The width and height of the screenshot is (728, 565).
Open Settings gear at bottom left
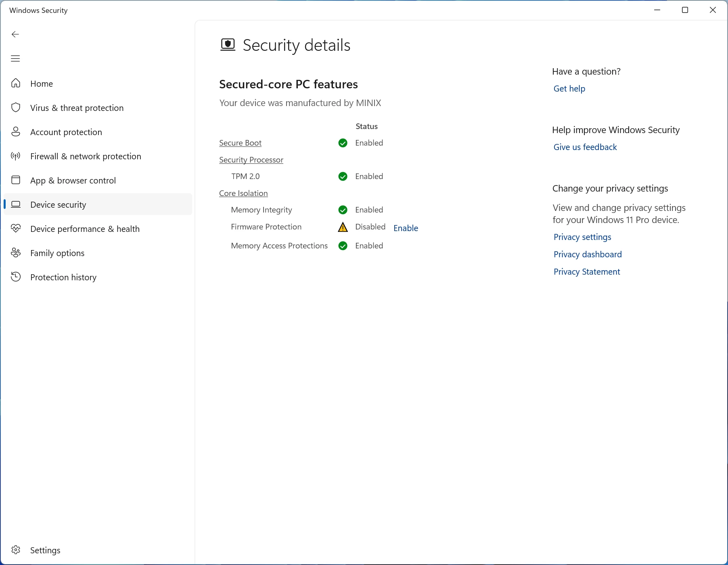click(x=16, y=550)
